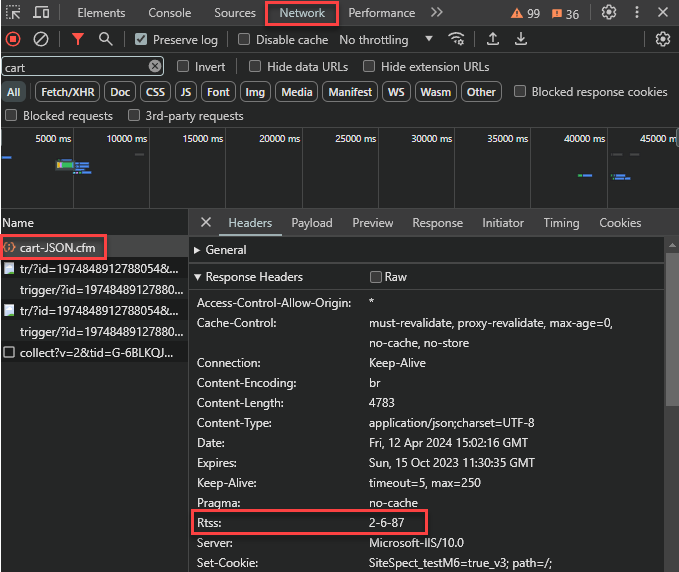
Task: Check the Invert filter option
Action: (x=183, y=66)
